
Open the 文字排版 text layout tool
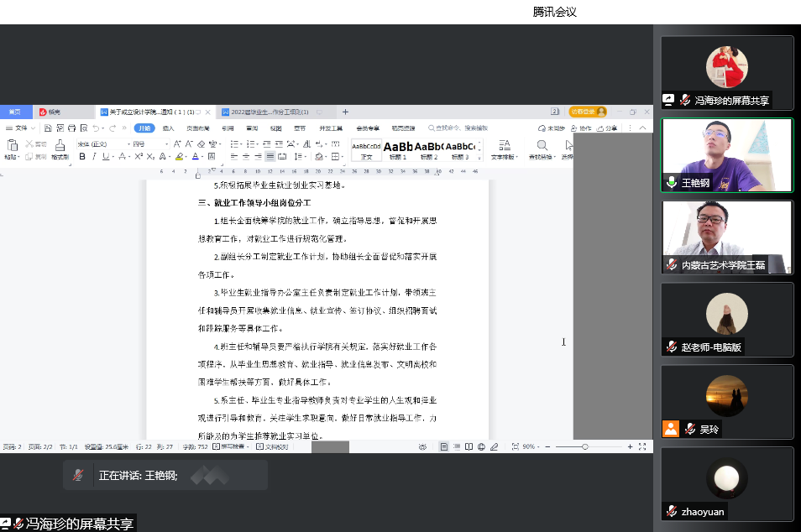503,147
